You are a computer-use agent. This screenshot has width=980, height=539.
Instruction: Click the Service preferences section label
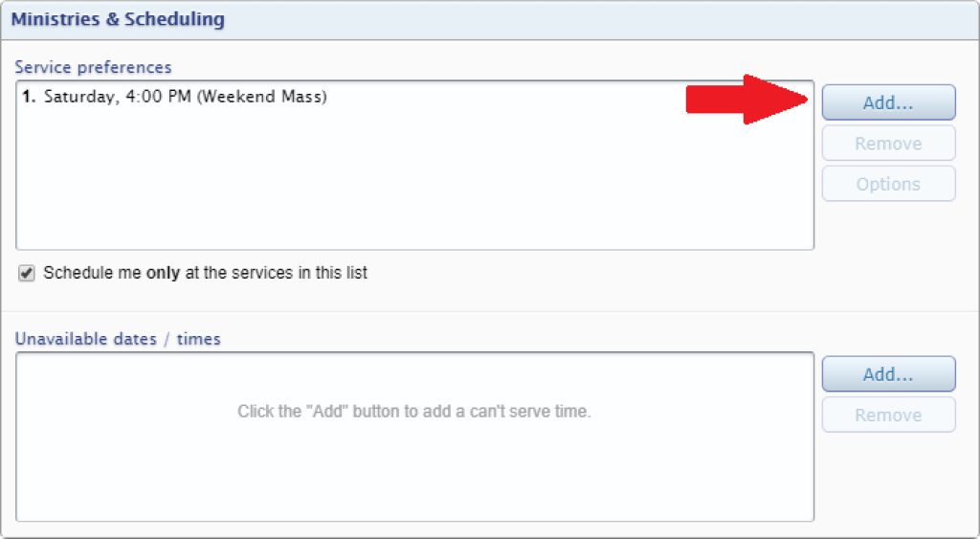[93, 67]
